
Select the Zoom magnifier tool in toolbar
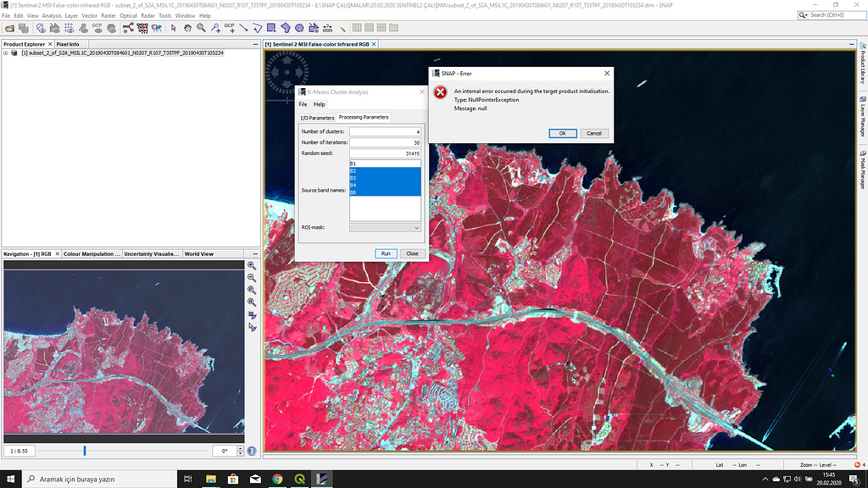click(201, 28)
